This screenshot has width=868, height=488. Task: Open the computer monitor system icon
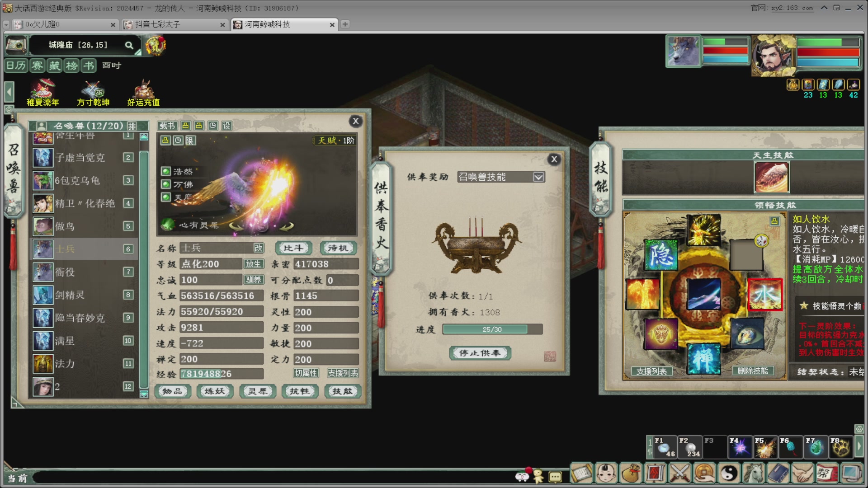(x=851, y=473)
